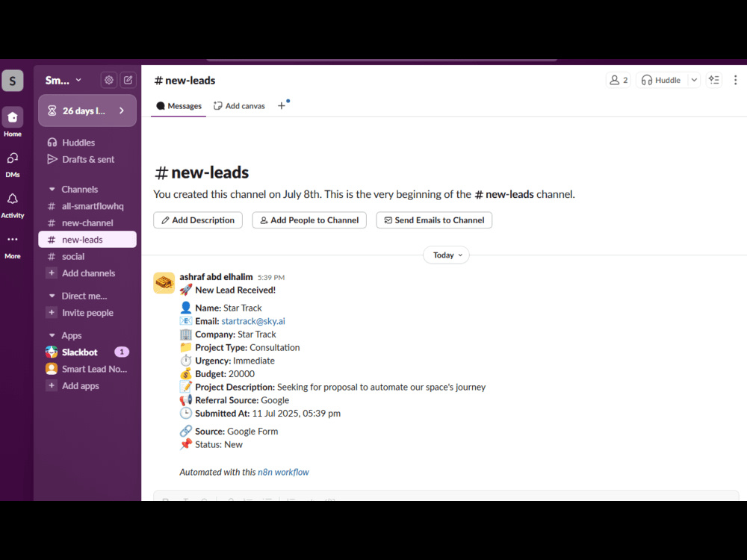Select the new-leads channel in sidebar
The height and width of the screenshot is (560, 747).
click(87, 240)
